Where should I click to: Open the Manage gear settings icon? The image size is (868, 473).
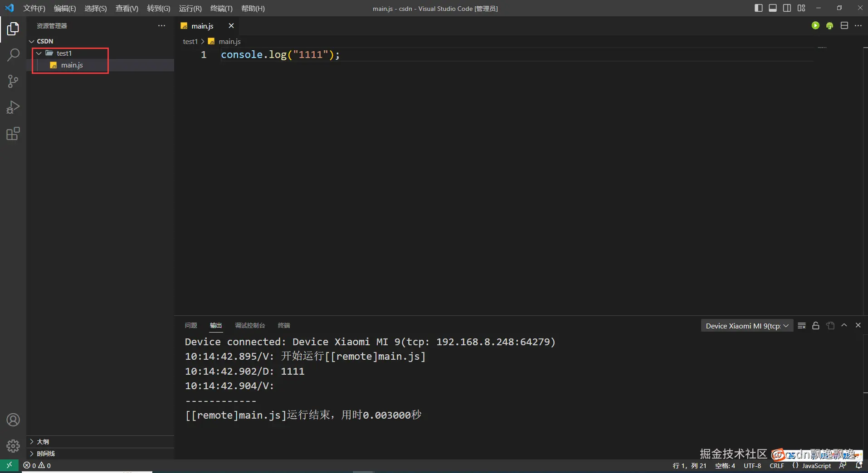tap(13, 446)
